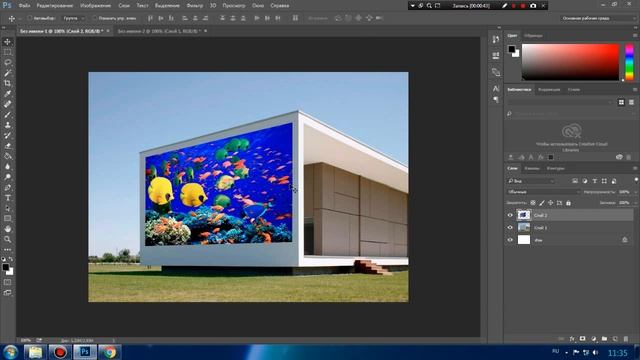This screenshot has width=640, height=360.
Task: Open the blend mode dropdown Обычные
Action: [543, 192]
